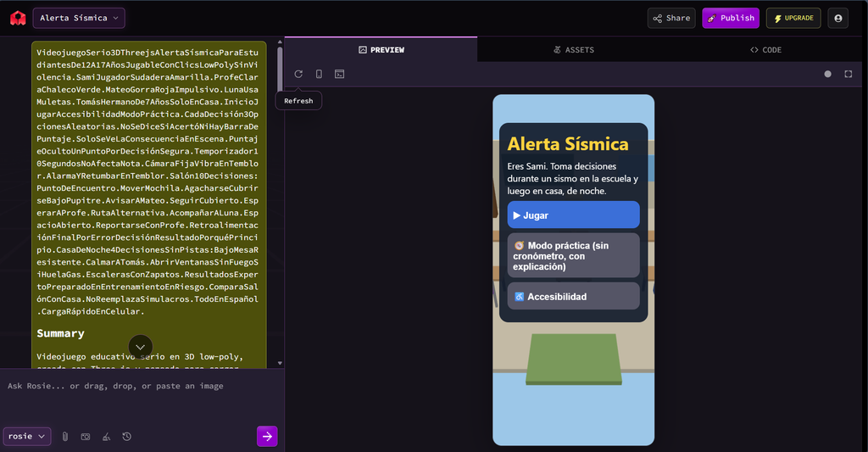Screen dimensions: 868x452
Task: Toggle the mobile device view icon
Action: click(319, 75)
